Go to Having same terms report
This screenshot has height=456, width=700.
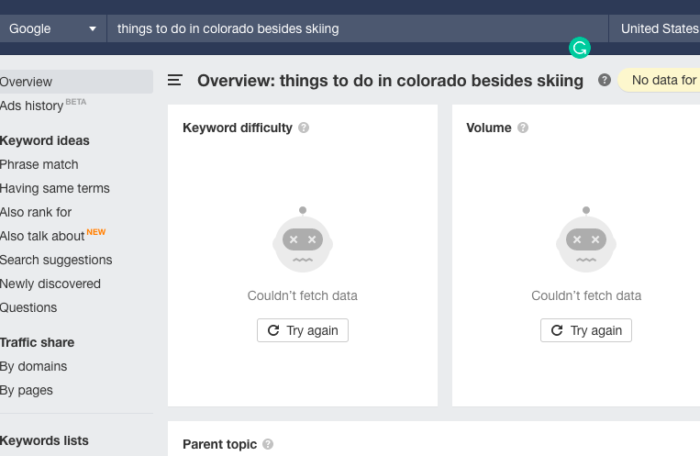tap(55, 189)
